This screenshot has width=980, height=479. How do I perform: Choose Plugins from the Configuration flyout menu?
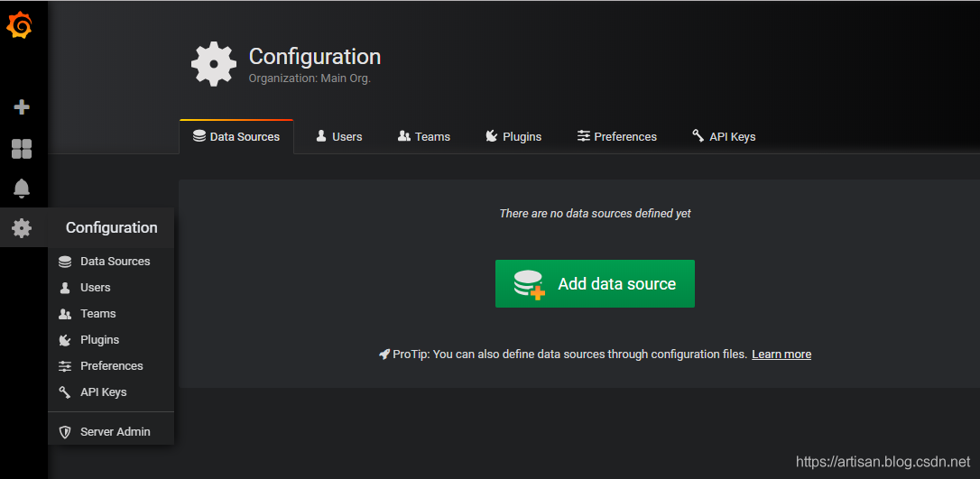tap(99, 340)
